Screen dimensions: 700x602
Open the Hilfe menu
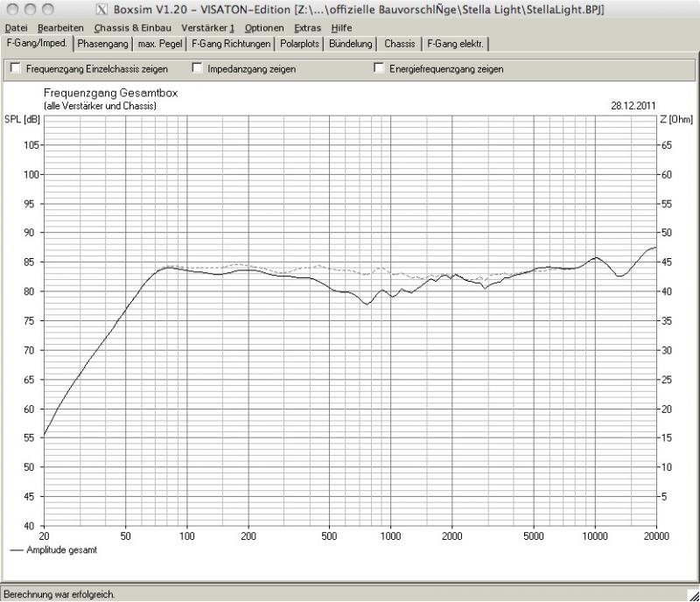(x=341, y=28)
